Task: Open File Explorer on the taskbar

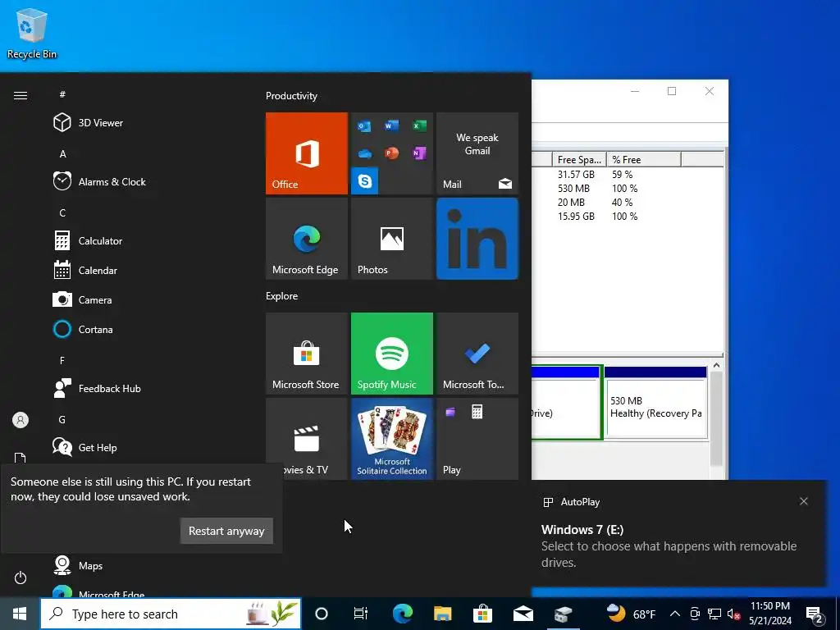Action: 442,614
